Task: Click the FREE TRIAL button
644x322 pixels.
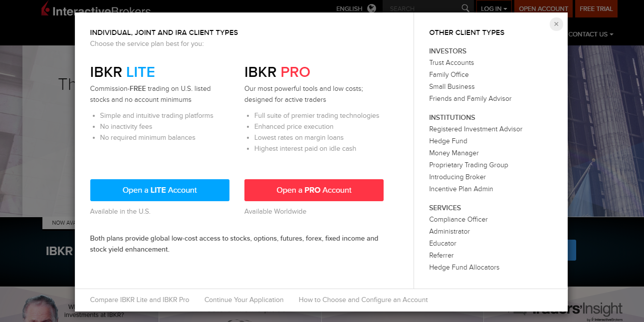Action: pyautogui.click(x=596, y=8)
